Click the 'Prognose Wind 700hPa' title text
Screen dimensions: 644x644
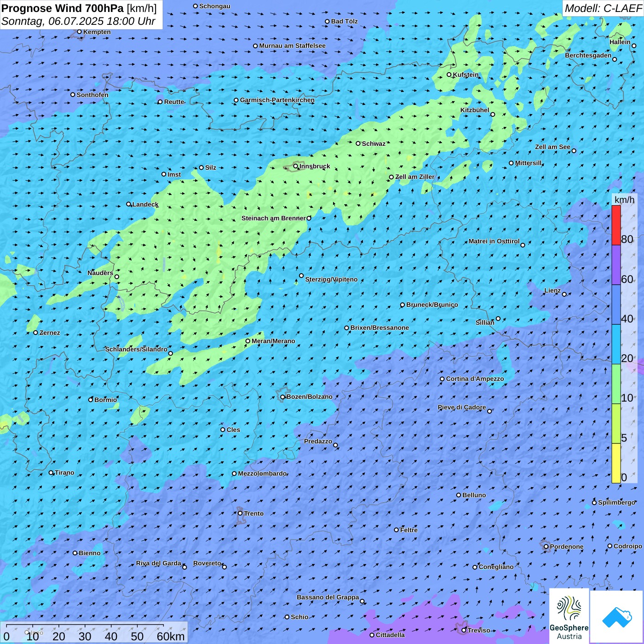(63, 8)
